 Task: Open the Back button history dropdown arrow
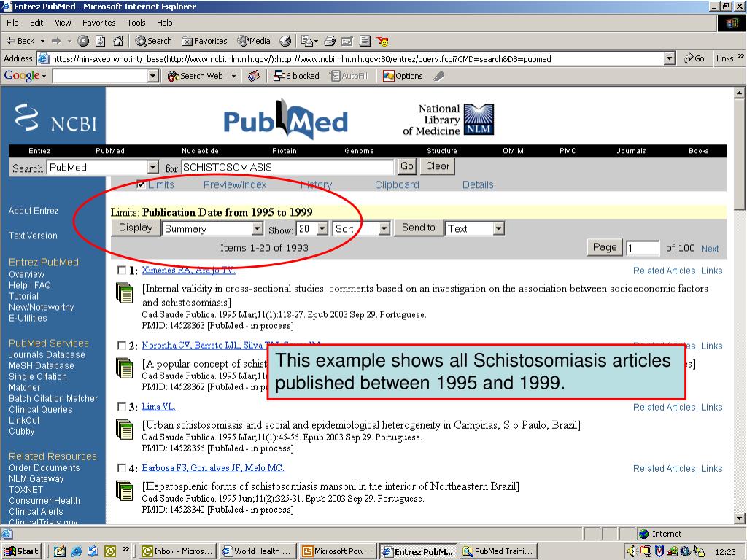42,42
